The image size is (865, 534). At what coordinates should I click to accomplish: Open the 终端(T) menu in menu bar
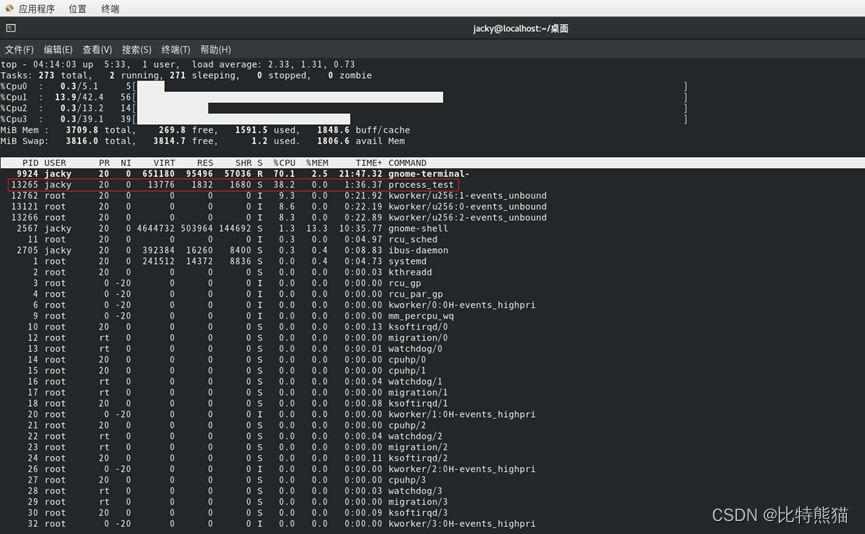[x=175, y=49]
